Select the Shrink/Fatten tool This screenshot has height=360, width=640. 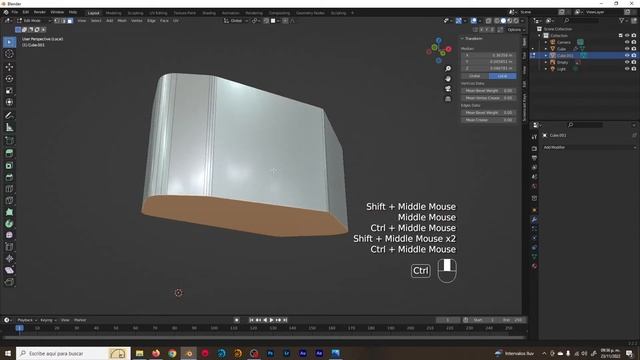9,259
